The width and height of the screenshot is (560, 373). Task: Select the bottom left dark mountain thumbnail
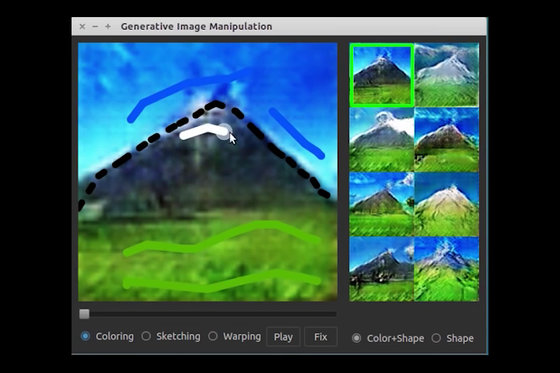pyautogui.click(x=382, y=269)
